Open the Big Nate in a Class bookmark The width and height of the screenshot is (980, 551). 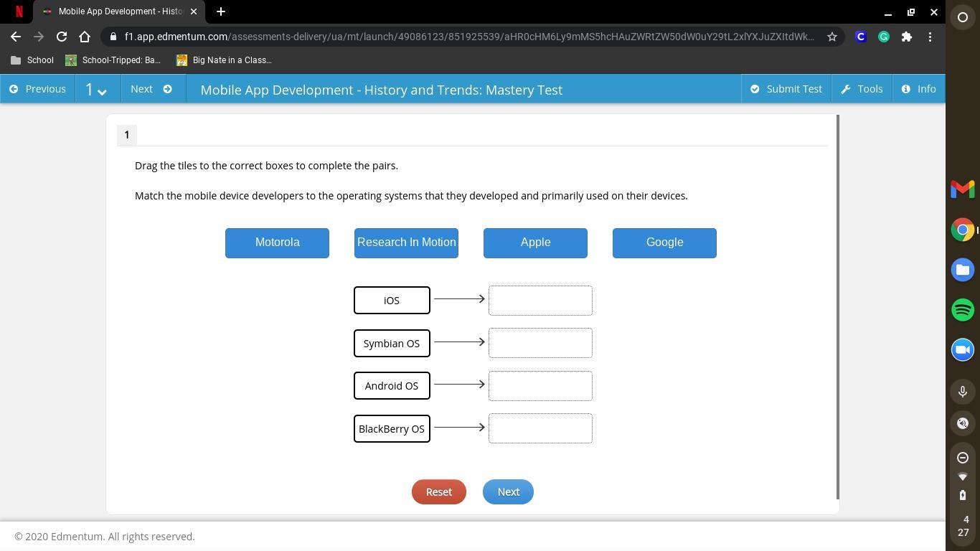pos(224,60)
